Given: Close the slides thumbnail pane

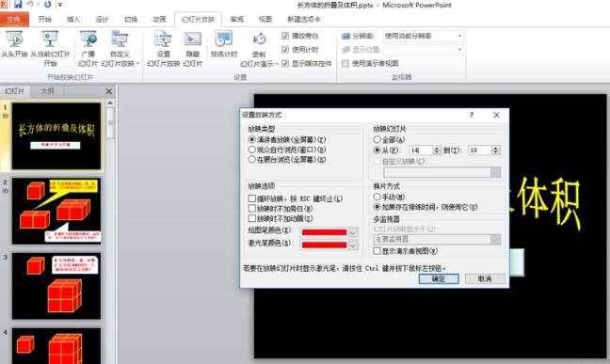Looking at the screenshot, I should (109, 91).
